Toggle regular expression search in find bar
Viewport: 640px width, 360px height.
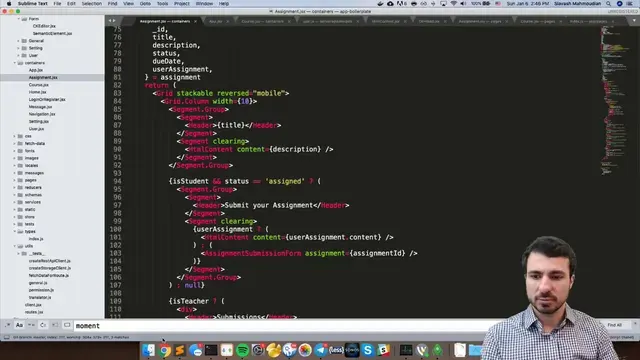[8, 325]
